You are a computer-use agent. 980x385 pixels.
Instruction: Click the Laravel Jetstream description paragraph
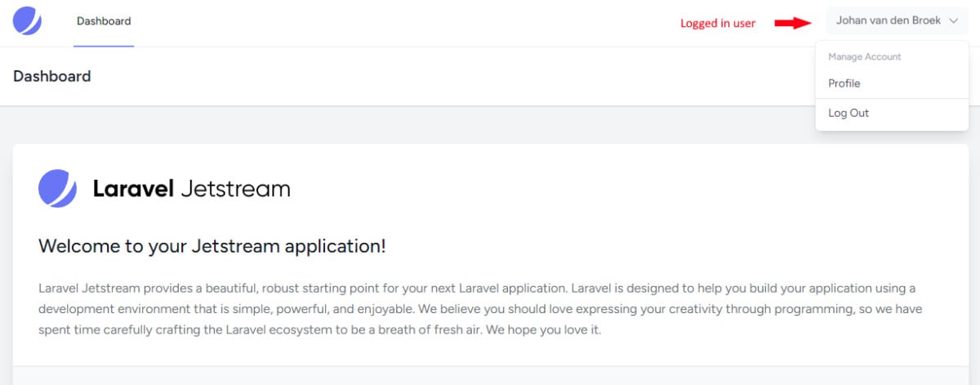click(481, 310)
